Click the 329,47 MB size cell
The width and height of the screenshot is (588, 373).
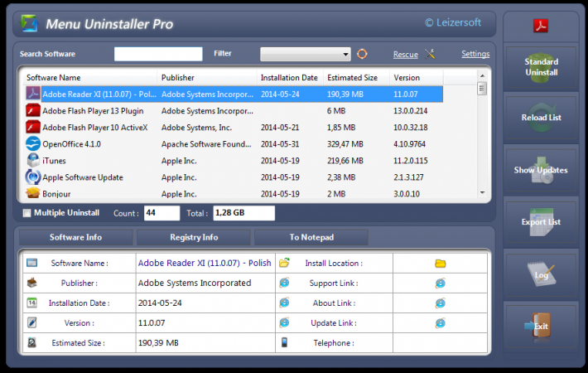(345, 144)
